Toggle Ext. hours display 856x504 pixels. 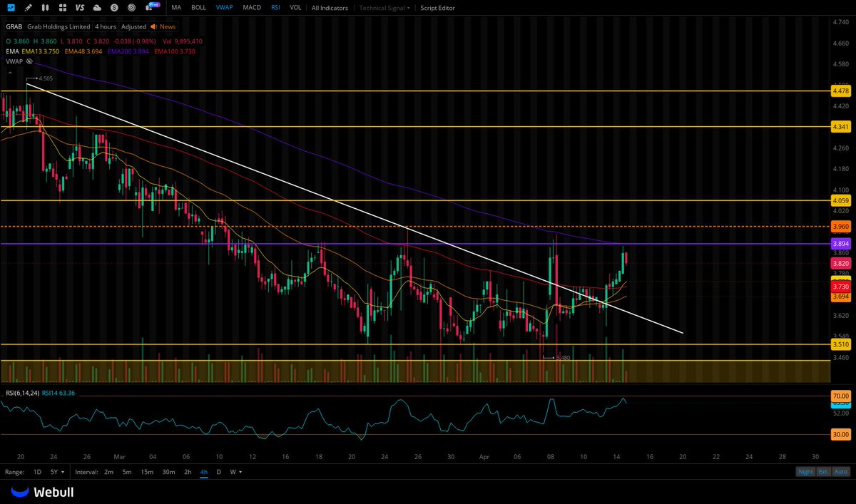point(822,472)
